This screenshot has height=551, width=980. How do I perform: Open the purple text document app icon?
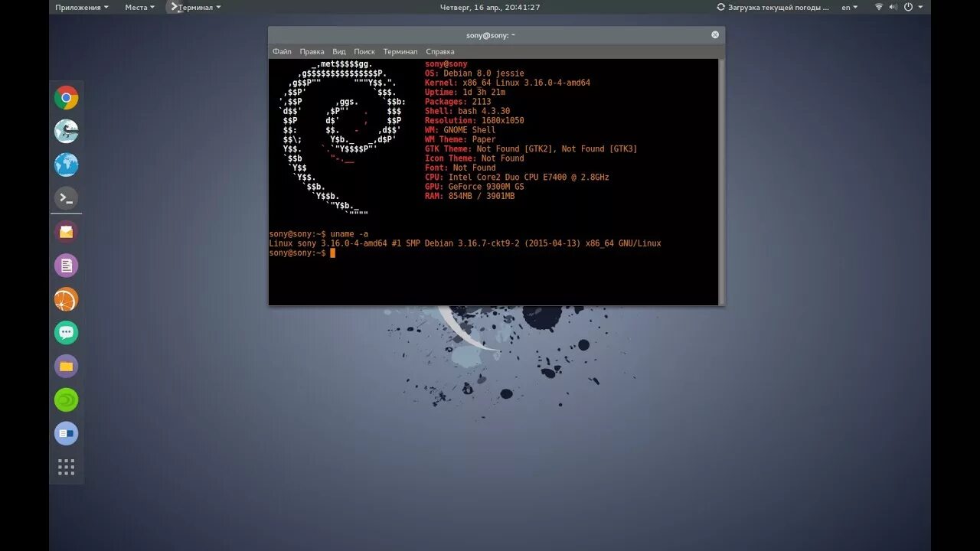coord(67,266)
